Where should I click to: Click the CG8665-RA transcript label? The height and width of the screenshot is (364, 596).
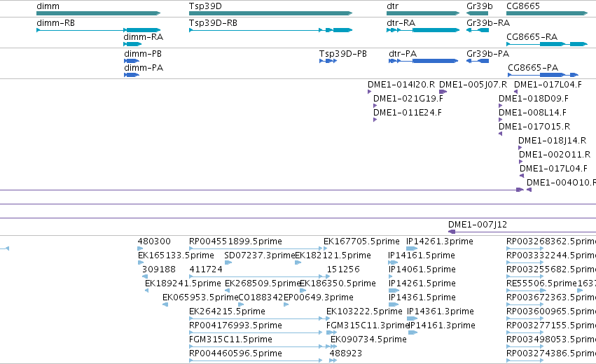(532, 37)
